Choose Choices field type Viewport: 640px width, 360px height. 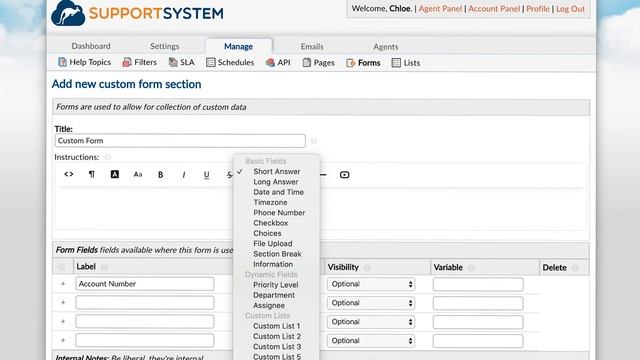pos(267,233)
